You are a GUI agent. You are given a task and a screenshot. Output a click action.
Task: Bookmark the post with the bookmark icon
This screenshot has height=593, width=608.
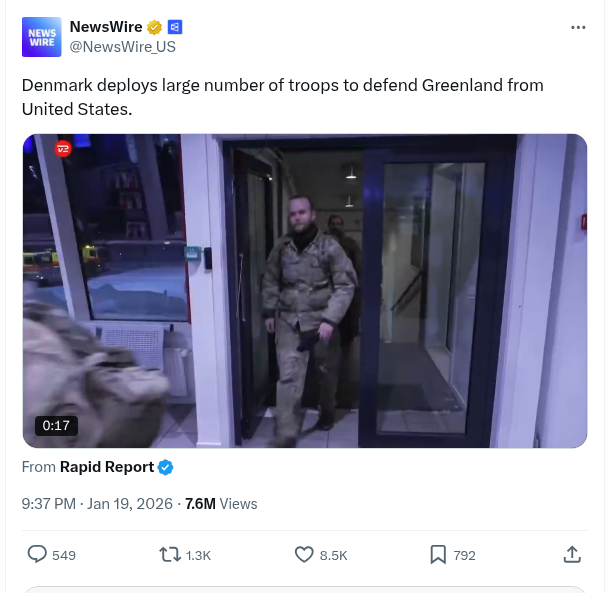coord(438,555)
